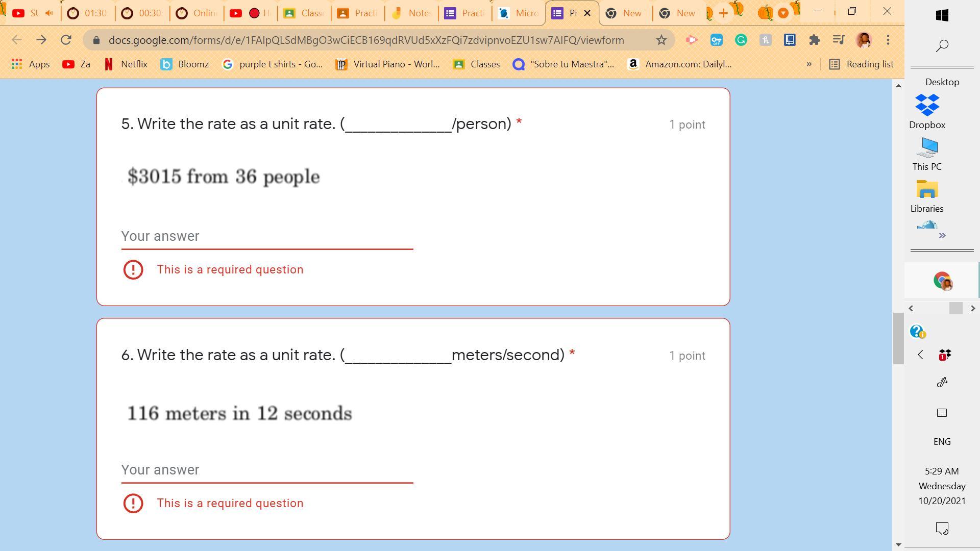Open the Windows notification center icon
Viewport: 980px width, 551px height.
tap(942, 529)
